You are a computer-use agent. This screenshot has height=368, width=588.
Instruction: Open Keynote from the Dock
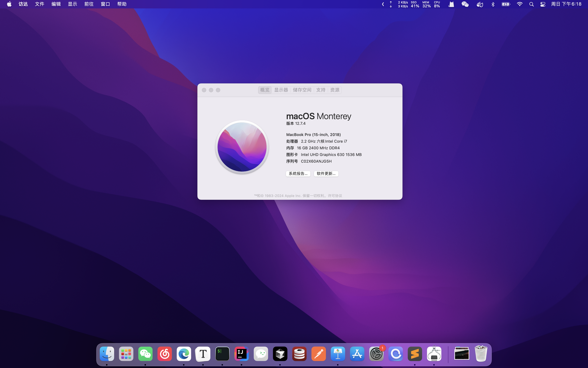338,354
